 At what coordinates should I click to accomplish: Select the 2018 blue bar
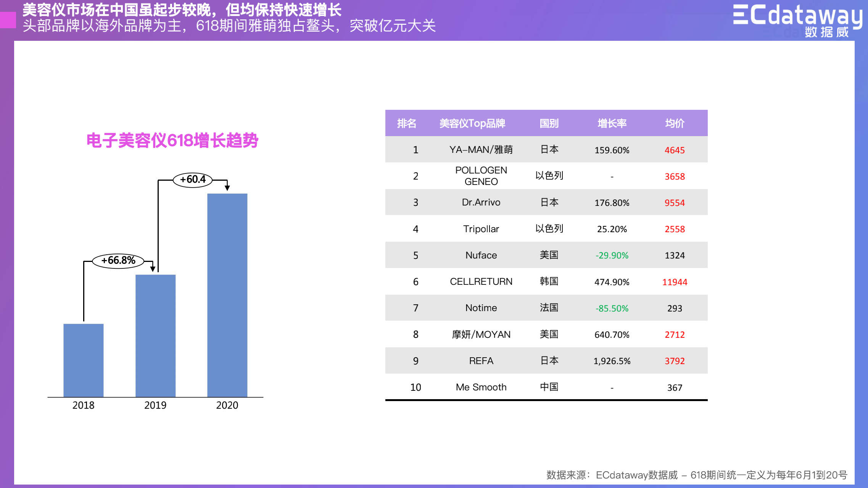pos(83,360)
